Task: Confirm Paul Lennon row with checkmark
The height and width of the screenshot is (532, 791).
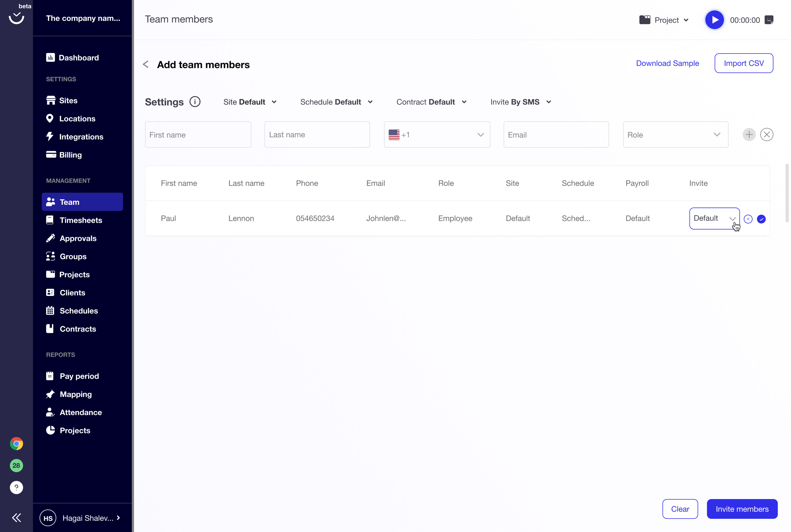Action: click(x=761, y=219)
